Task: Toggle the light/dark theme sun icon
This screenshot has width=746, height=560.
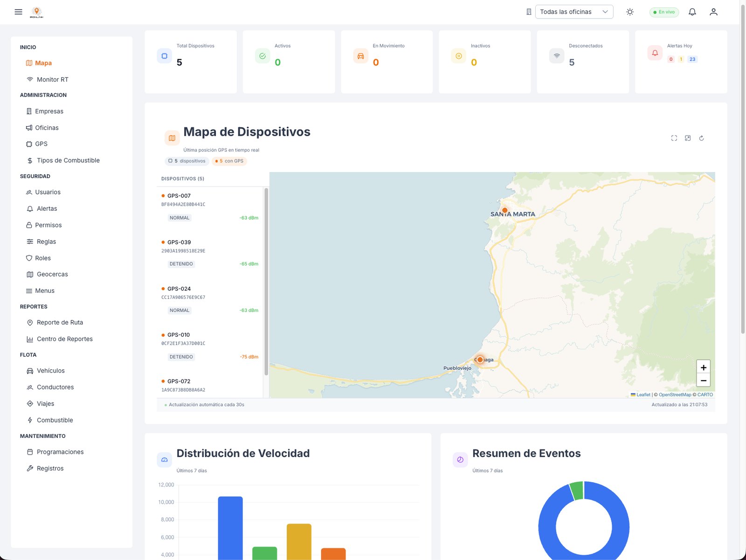Action: tap(630, 12)
